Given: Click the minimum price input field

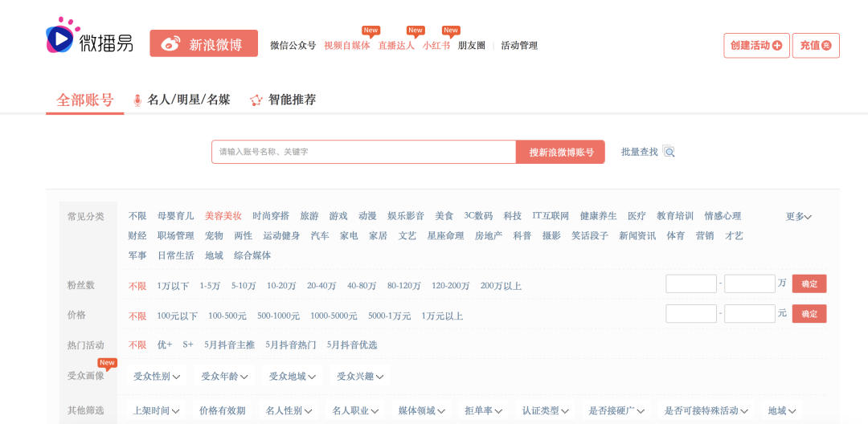Looking at the screenshot, I should [691, 313].
